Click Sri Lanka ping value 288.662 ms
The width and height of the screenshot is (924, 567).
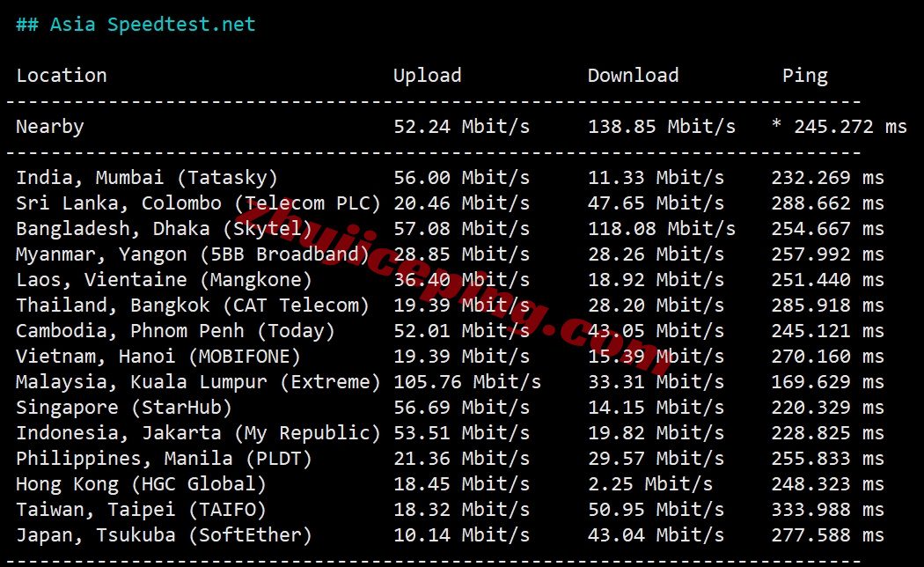(x=828, y=203)
